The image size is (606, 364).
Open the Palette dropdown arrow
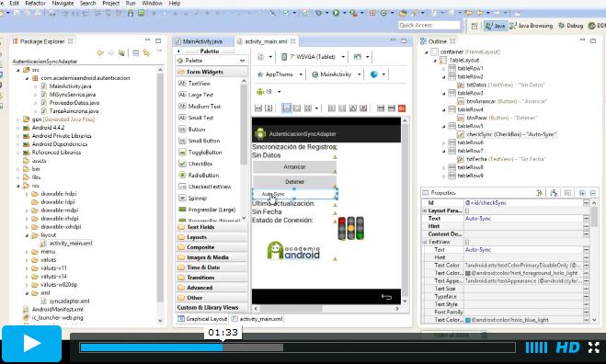(x=243, y=61)
